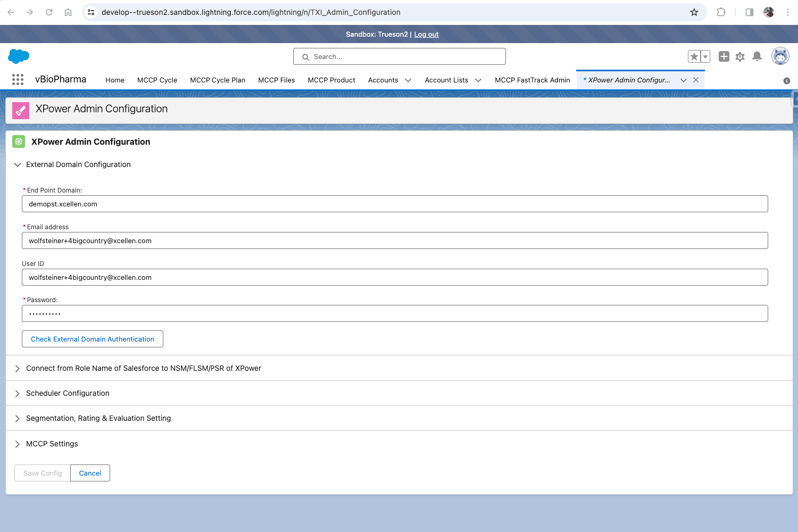The width and height of the screenshot is (798, 532).
Task: Focus the Salesforce Search box
Action: click(x=400, y=56)
